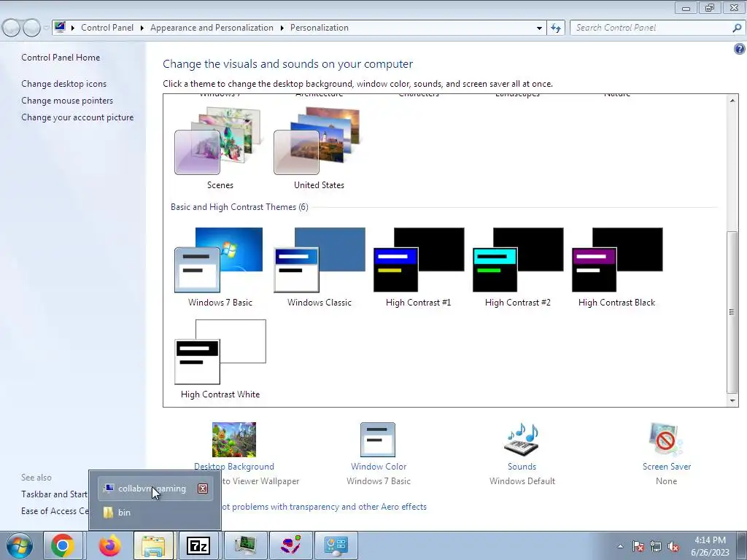
Task: Launch Firefox from the taskbar
Action: pyautogui.click(x=109, y=545)
